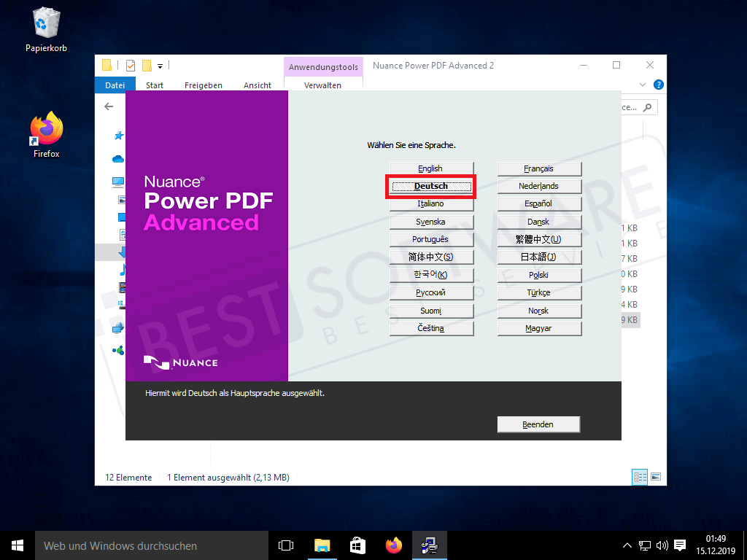Open OneDrive from the sidebar
This screenshot has height=560, width=747.
(x=117, y=158)
